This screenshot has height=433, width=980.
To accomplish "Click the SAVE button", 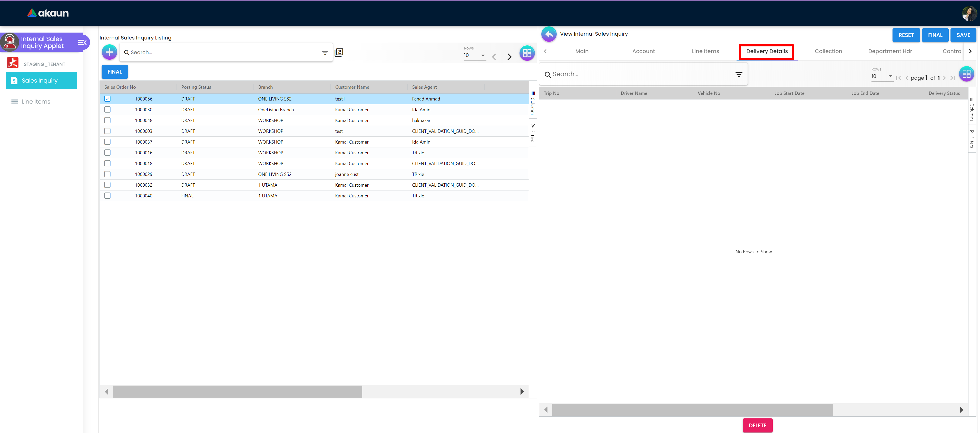I will pyautogui.click(x=963, y=35).
